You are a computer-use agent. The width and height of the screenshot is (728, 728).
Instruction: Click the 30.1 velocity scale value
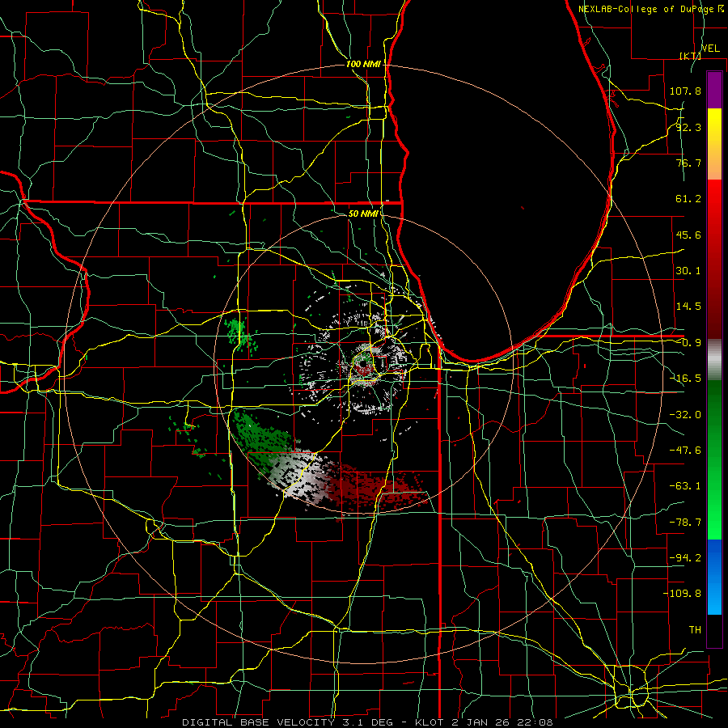[x=688, y=271]
